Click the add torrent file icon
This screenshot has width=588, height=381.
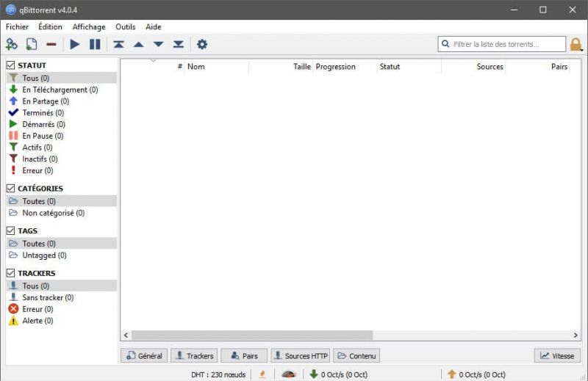click(x=32, y=44)
